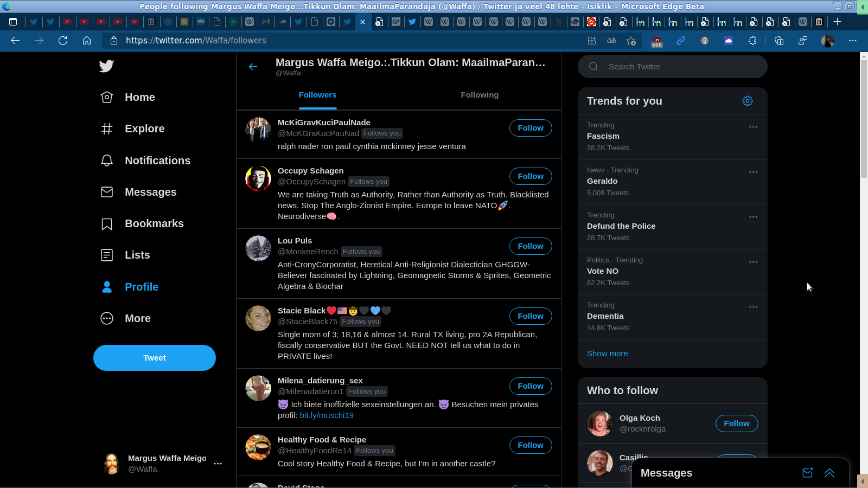The image size is (868, 488).
Task: Open the Geraldo trend
Action: pos(602,181)
